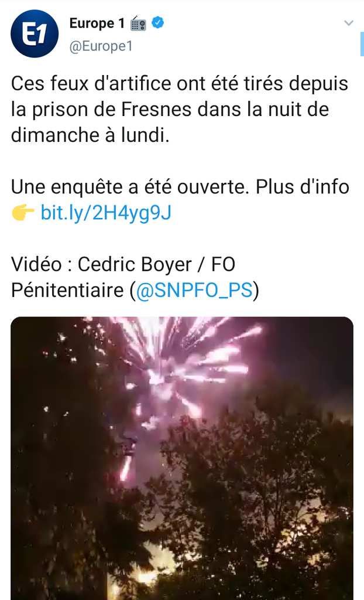This screenshot has width=364, height=600.
Task: Follow the bit.ly/2H4yg9J link
Action: click(106, 213)
